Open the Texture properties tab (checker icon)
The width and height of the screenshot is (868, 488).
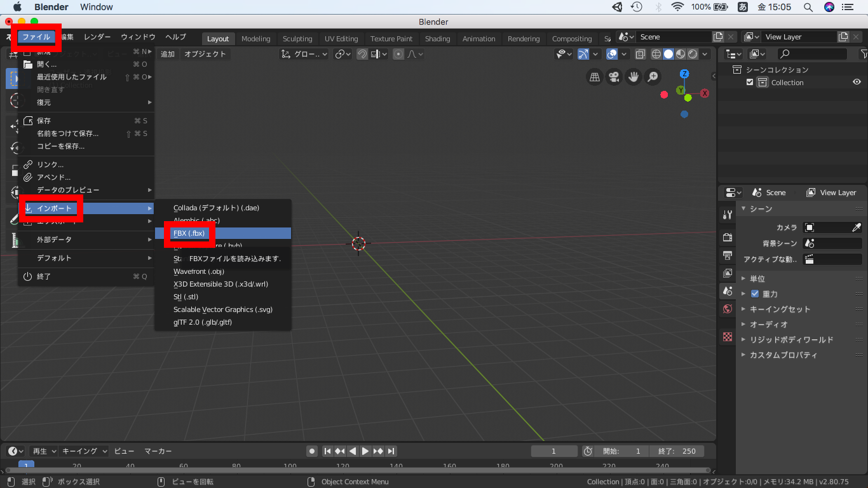pyautogui.click(x=728, y=337)
